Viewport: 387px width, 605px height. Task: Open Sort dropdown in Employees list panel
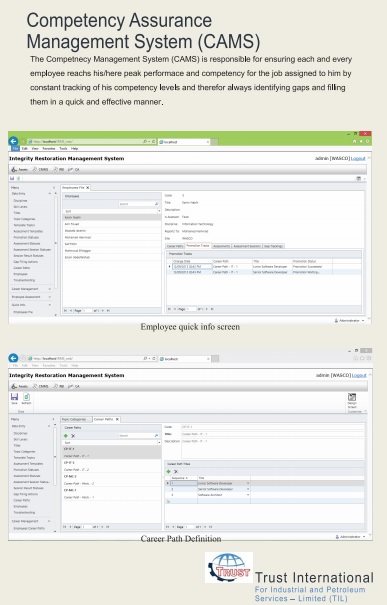coord(159,211)
